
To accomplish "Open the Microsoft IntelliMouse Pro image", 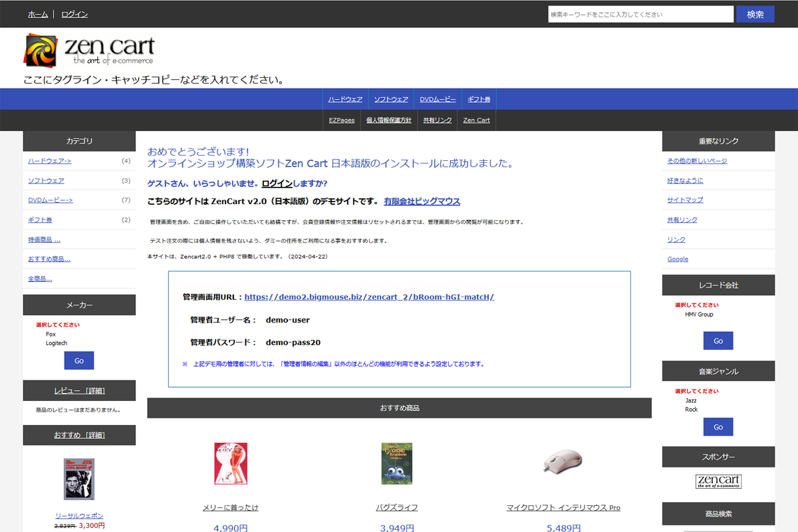I will [x=563, y=460].
